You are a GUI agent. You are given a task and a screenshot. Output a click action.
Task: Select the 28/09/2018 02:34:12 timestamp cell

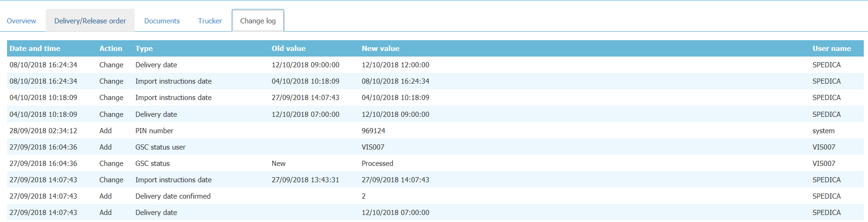point(43,131)
